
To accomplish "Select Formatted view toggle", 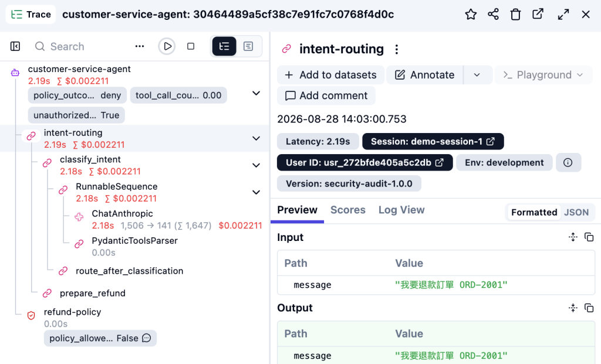I will click(534, 212).
